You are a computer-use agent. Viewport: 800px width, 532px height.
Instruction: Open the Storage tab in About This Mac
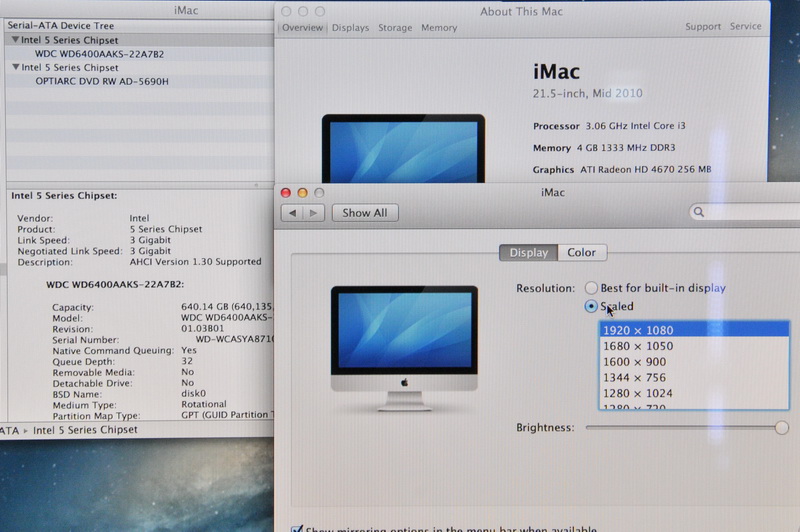tap(395, 28)
